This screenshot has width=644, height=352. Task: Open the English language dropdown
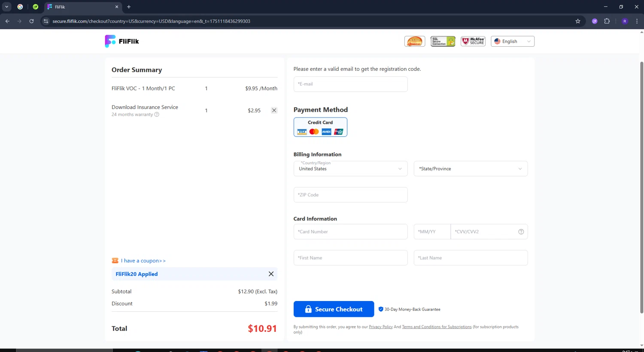(513, 41)
